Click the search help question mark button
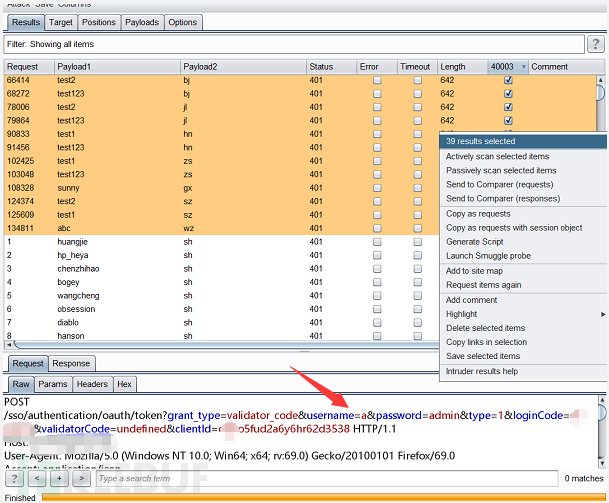 [14, 478]
